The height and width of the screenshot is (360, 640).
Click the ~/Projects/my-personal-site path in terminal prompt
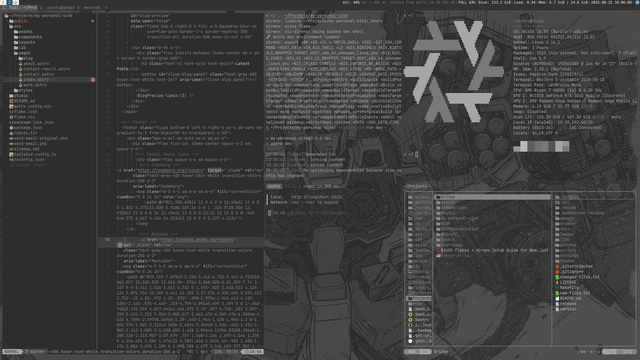click(316, 16)
